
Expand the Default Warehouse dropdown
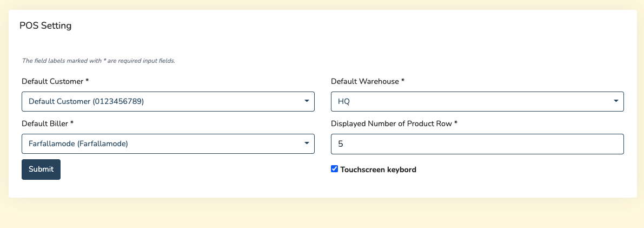point(477,101)
